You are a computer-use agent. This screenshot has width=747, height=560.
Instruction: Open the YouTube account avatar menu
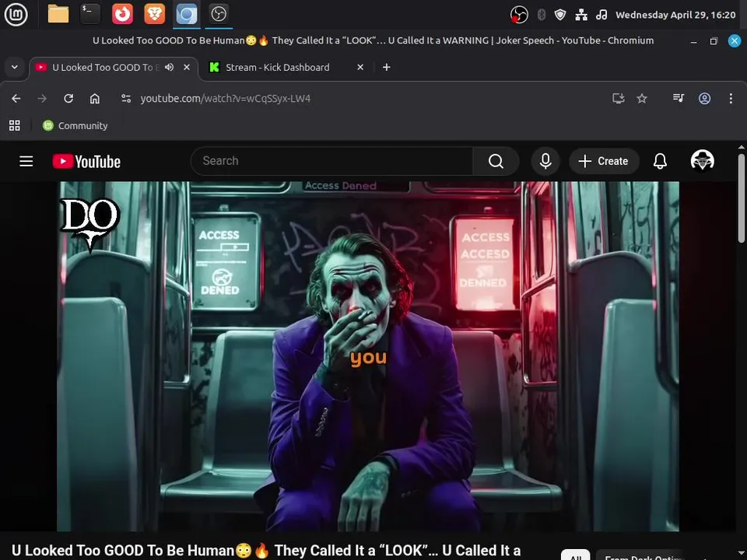(702, 161)
